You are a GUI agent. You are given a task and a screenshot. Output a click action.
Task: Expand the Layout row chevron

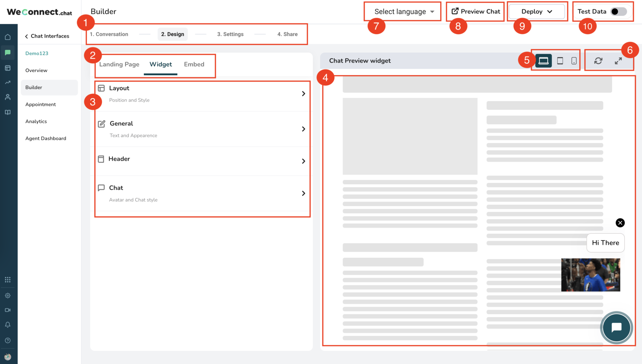(x=303, y=93)
